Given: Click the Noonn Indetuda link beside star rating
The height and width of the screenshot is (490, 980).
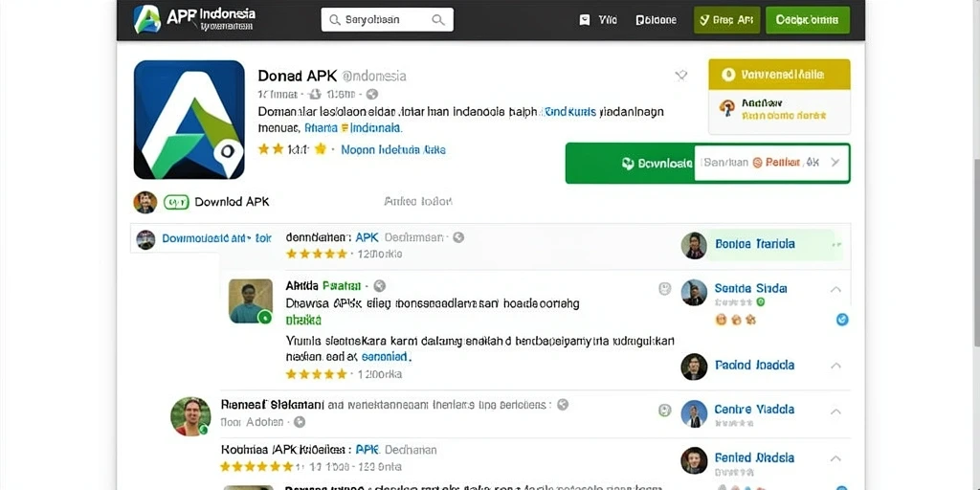Looking at the screenshot, I should point(393,150).
